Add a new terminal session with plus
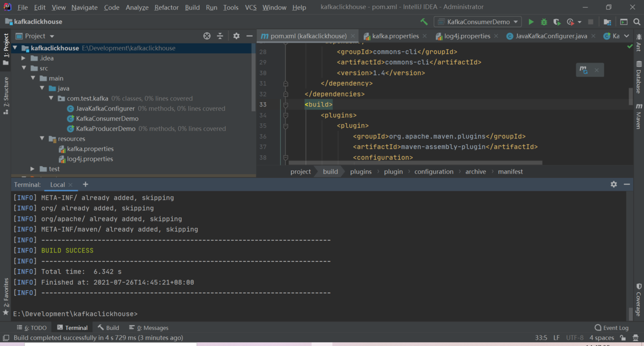The width and height of the screenshot is (644, 346). [x=85, y=184]
